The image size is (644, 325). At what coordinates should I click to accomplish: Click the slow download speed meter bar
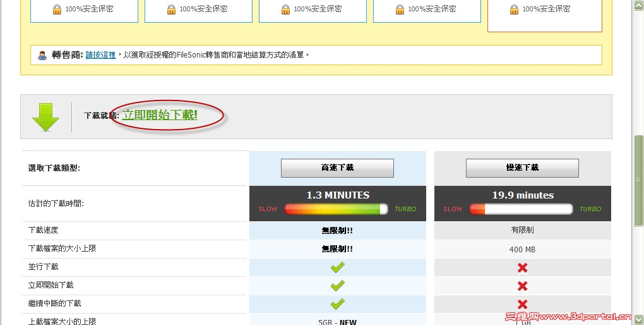[x=521, y=209]
